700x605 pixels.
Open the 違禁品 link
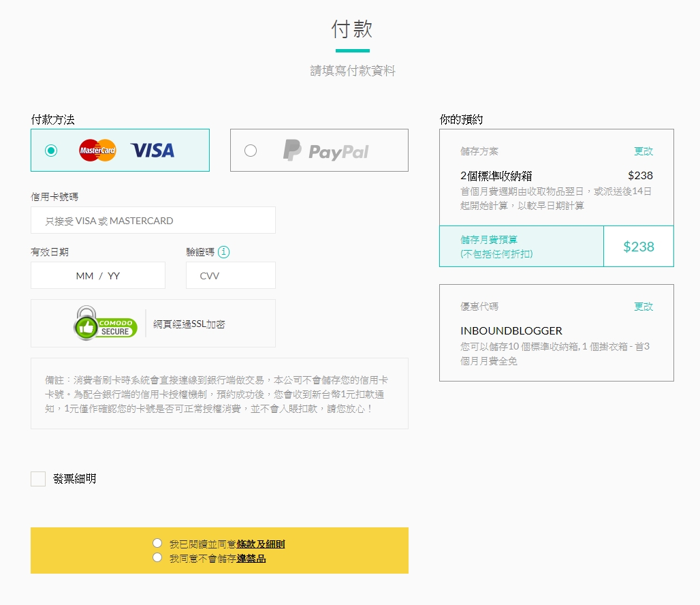coord(251,559)
